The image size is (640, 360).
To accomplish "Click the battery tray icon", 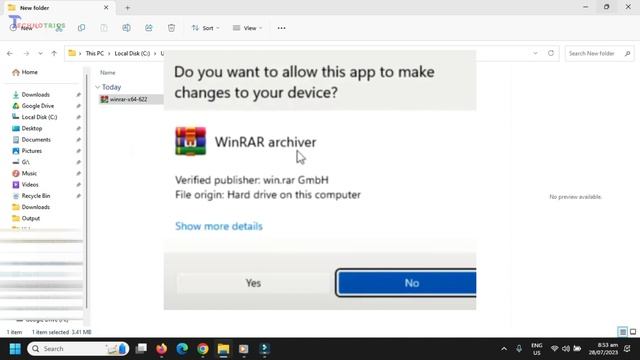I will (577, 349).
